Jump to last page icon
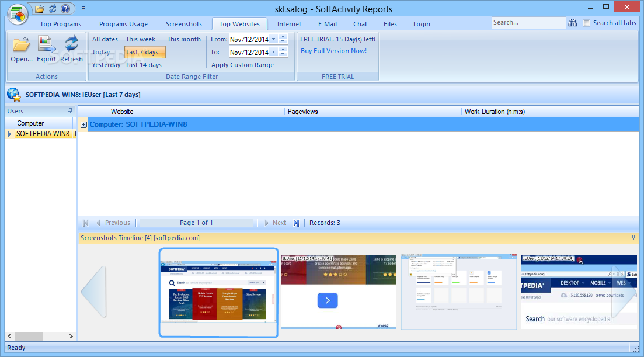This screenshot has height=357, width=644. pos(296,223)
